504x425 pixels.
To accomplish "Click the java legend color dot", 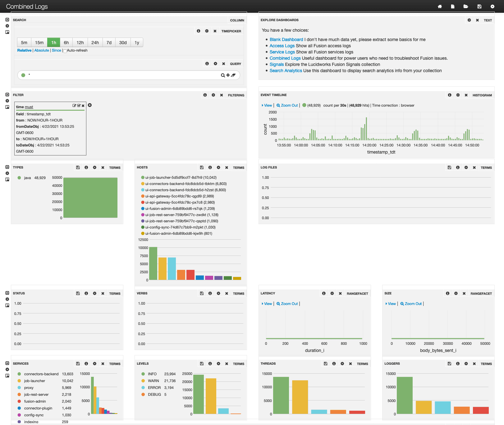I will [x=19, y=178].
